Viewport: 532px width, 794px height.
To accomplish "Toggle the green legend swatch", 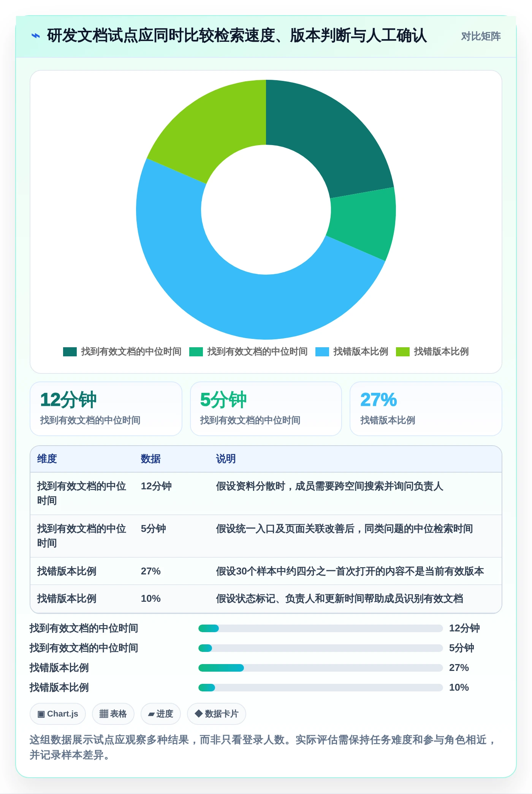I will [x=196, y=352].
